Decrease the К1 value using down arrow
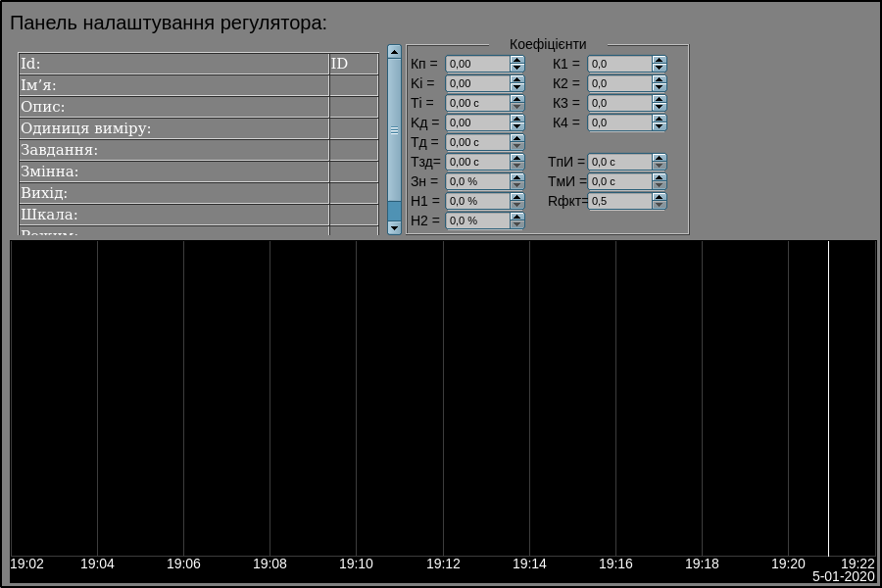Screen dimensions: 882x588 point(660,68)
